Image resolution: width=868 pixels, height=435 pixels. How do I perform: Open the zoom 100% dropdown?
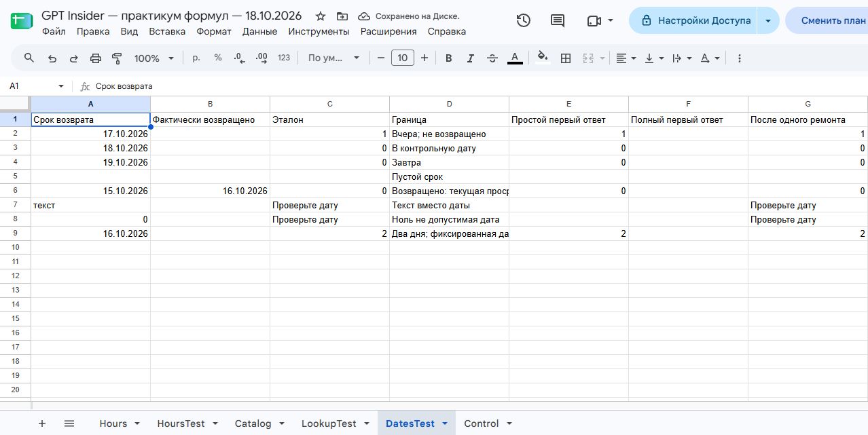[154, 58]
